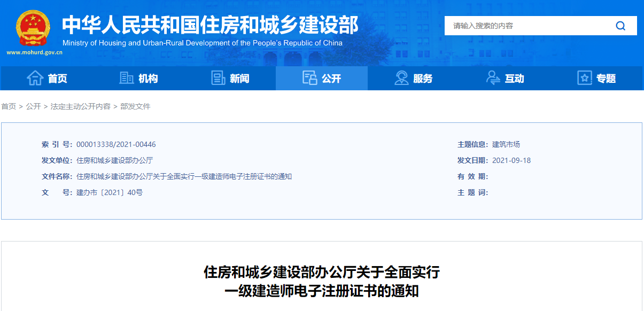
Task: Click the star icon beside 专题
Action: point(585,78)
